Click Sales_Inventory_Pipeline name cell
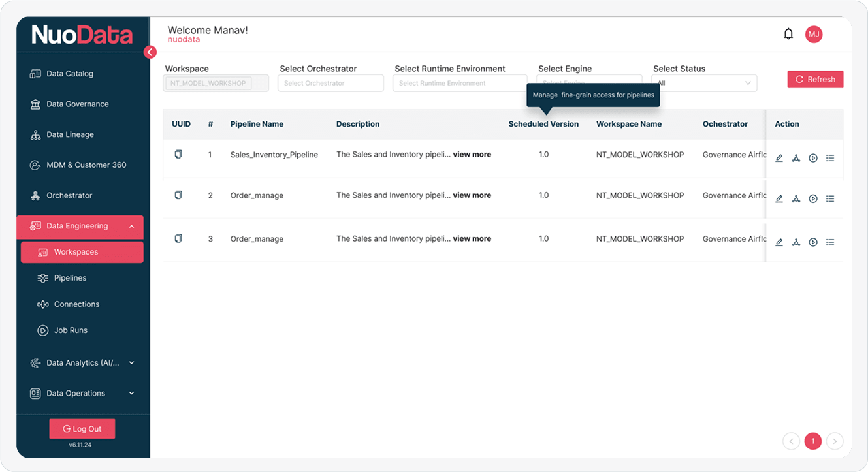 click(x=274, y=155)
